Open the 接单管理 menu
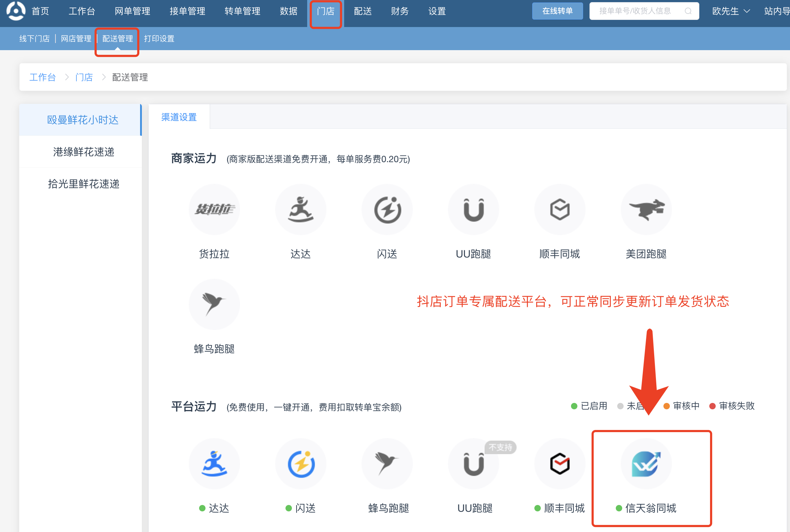The image size is (790, 532). pos(187,11)
